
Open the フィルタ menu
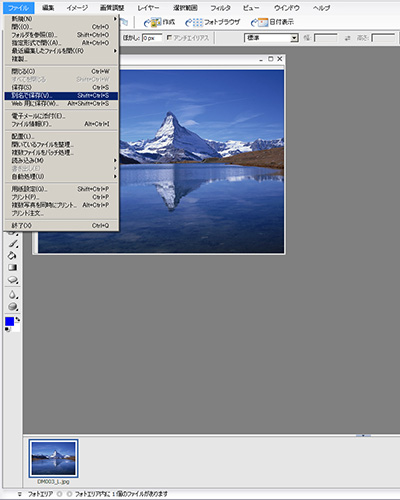[220, 8]
